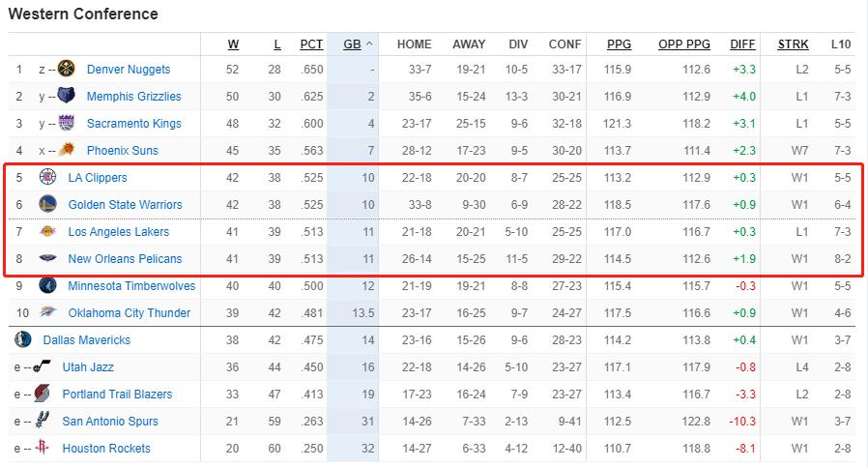The height and width of the screenshot is (468, 868).
Task: Click the Sacramento Kings logo icon
Action: 68,124
